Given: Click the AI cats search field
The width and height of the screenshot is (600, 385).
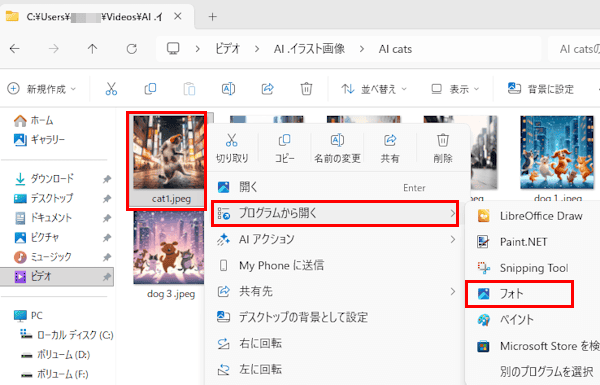Looking at the screenshot, I should coord(574,49).
